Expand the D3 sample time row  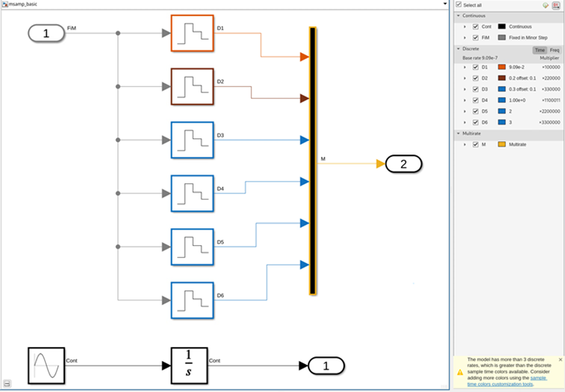(x=465, y=88)
